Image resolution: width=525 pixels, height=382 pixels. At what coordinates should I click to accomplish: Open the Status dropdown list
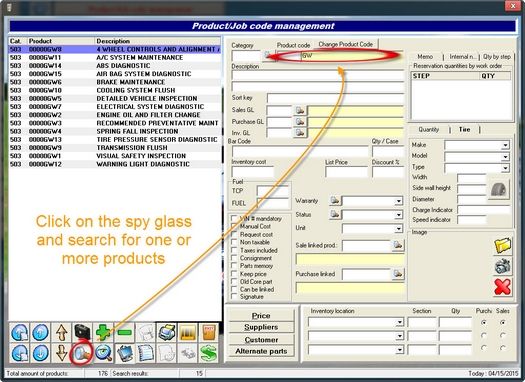click(x=398, y=215)
